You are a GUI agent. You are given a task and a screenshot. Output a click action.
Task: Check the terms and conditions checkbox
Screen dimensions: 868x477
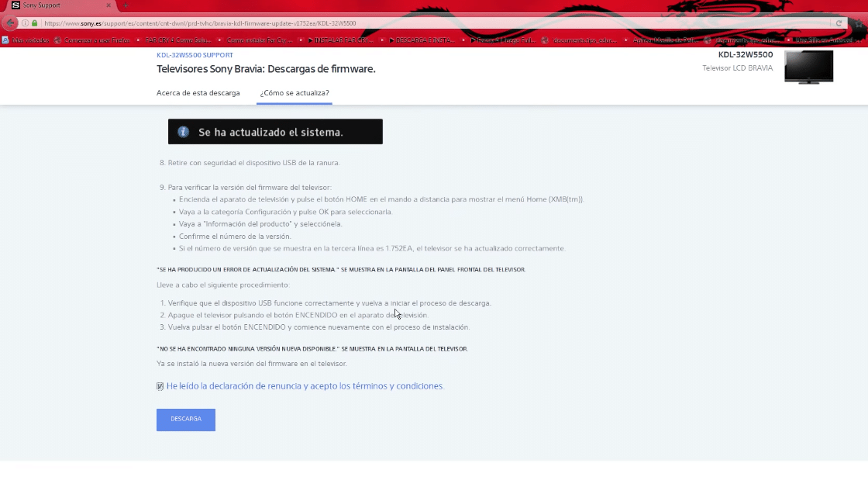160,385
